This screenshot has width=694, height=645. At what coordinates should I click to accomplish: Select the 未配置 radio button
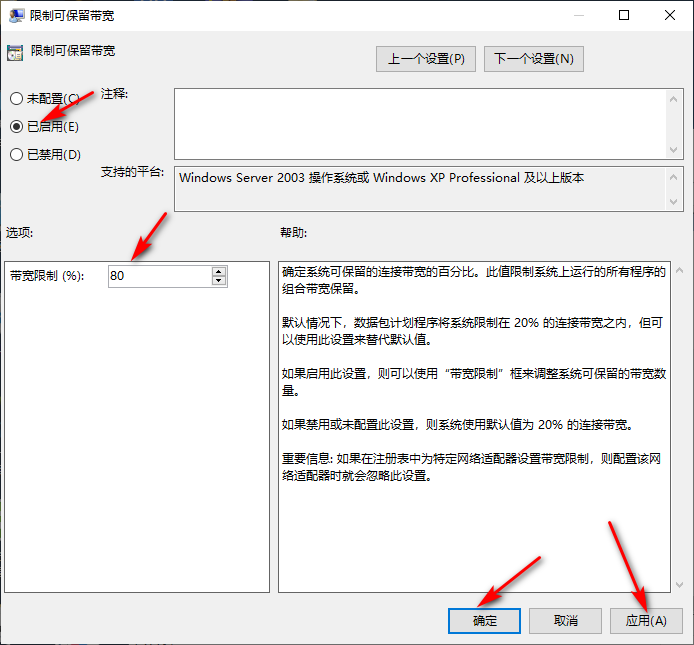[x=16, y=99]
